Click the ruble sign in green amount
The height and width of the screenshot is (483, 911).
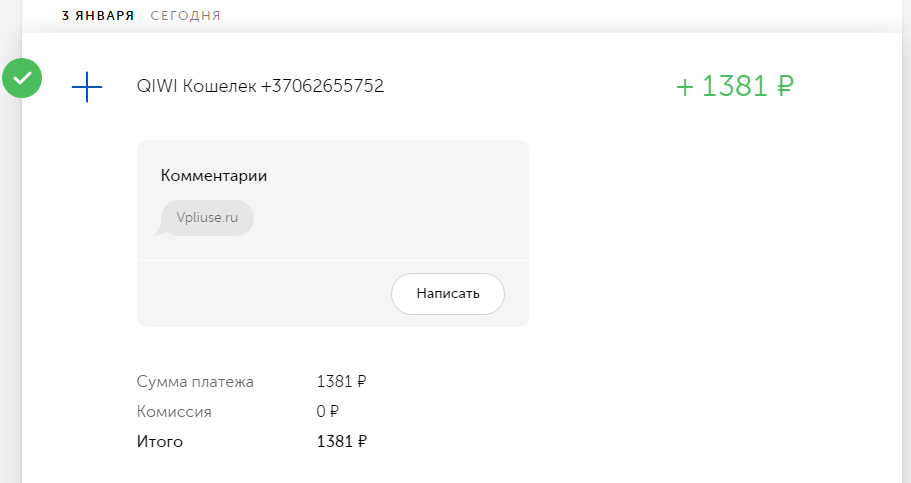[786, 87]
